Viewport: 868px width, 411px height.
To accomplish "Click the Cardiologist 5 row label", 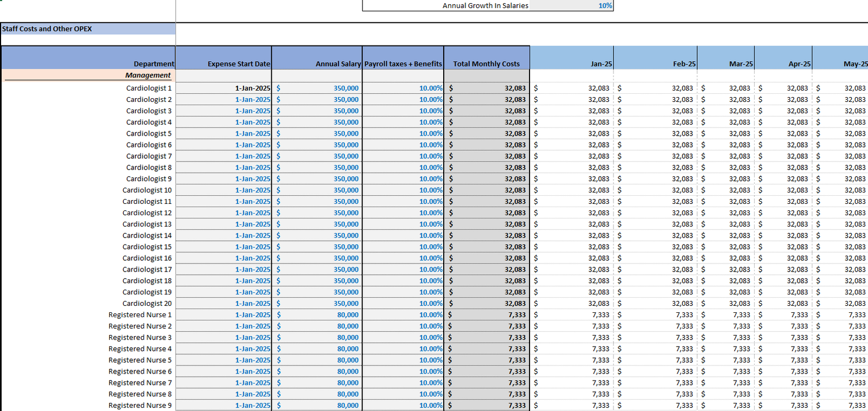I will pyautogui.click(x=149, y=134).
